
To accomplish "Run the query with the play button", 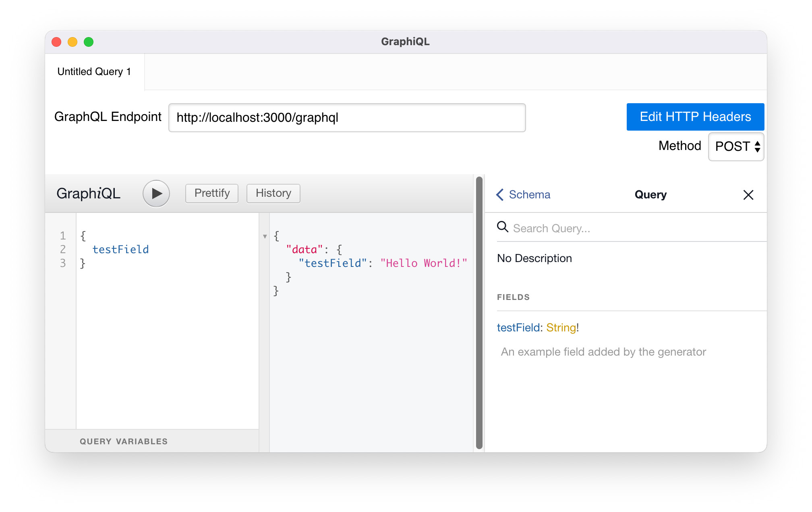I will 156,194.
